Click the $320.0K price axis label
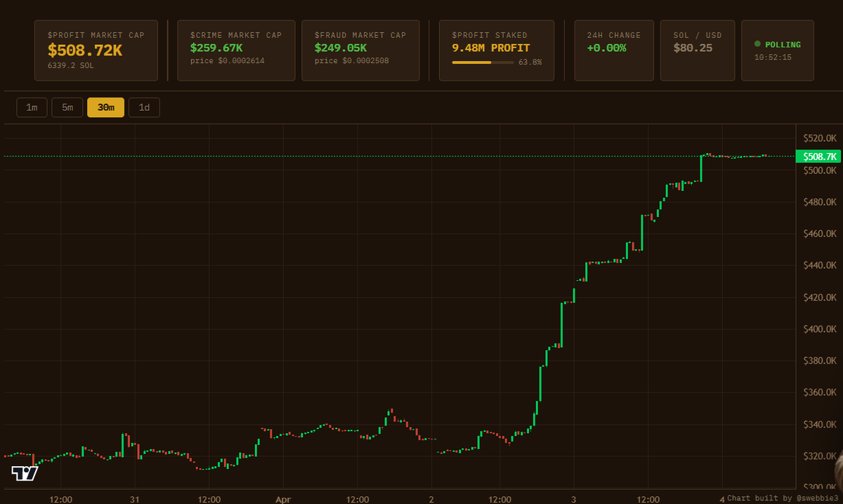The height and width of the screenshot is (504, 843). click(820, 456)
